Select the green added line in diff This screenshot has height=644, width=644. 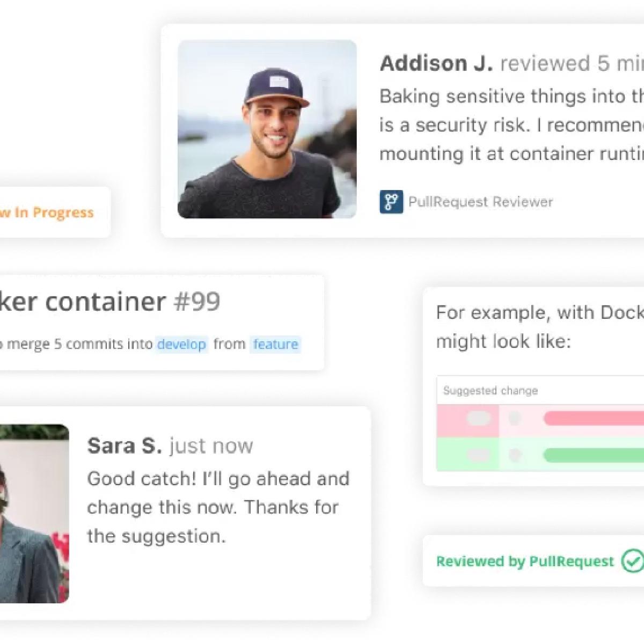click(x=594, y=456)
